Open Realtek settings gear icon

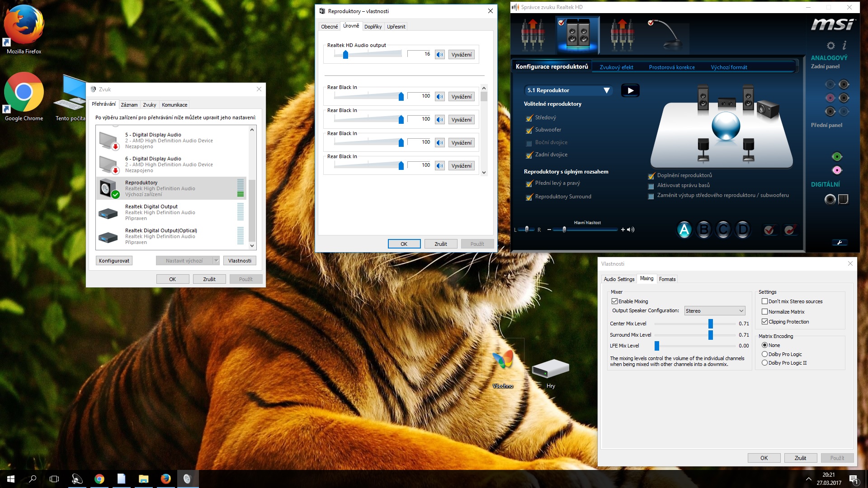830,46
